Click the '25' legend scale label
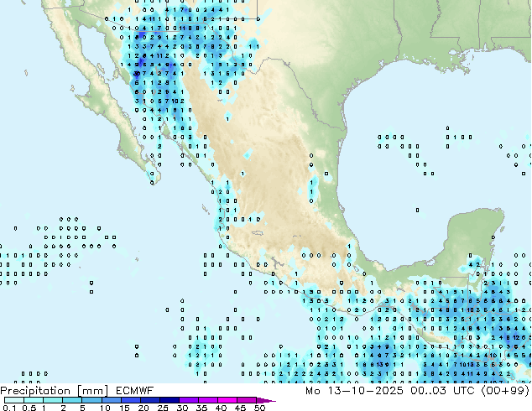This screenshot has width=532, height=411. (163, 408)
